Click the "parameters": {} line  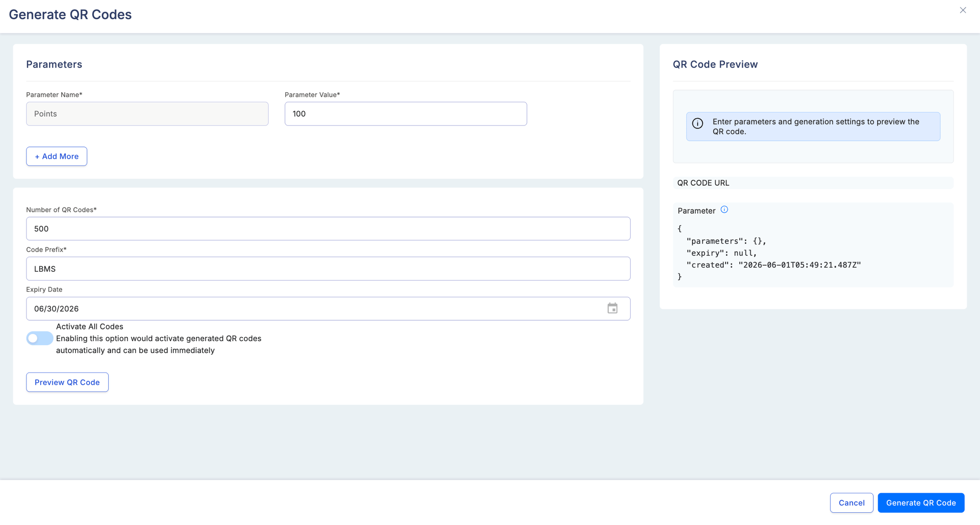726,241
